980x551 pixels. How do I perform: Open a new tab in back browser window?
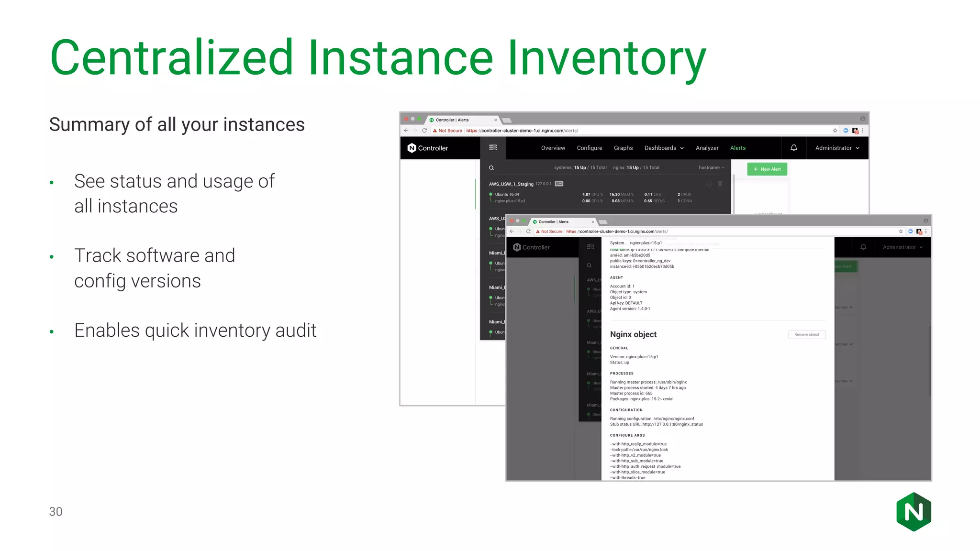[507, 121]
